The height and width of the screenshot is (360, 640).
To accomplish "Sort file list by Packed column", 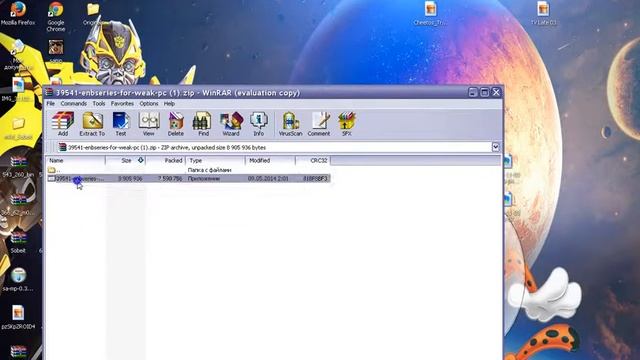I will (166, 160).
